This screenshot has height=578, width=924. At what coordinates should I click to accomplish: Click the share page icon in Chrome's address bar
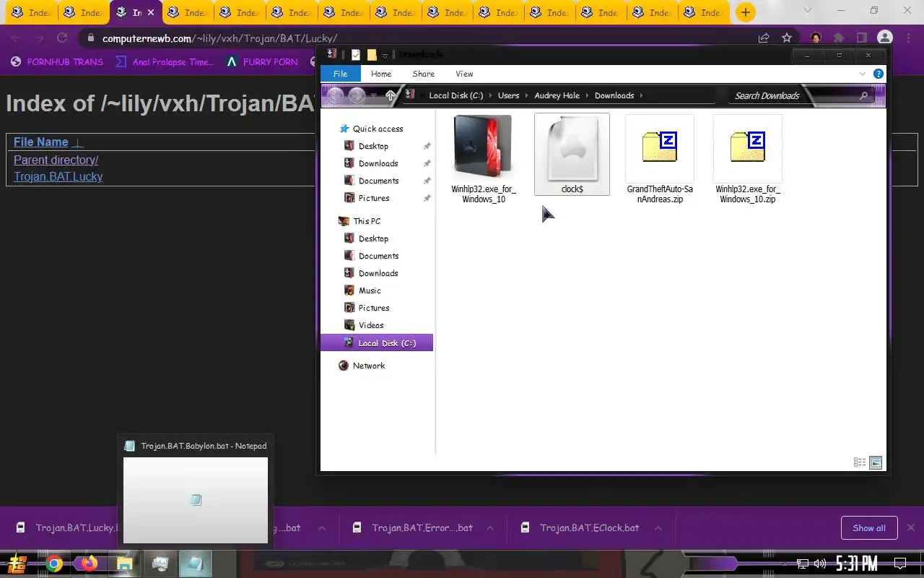[x=763, y=38]
